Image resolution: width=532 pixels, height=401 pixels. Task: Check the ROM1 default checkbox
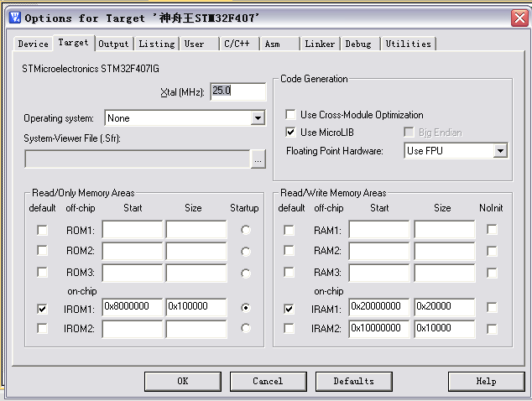pos(42,230)
